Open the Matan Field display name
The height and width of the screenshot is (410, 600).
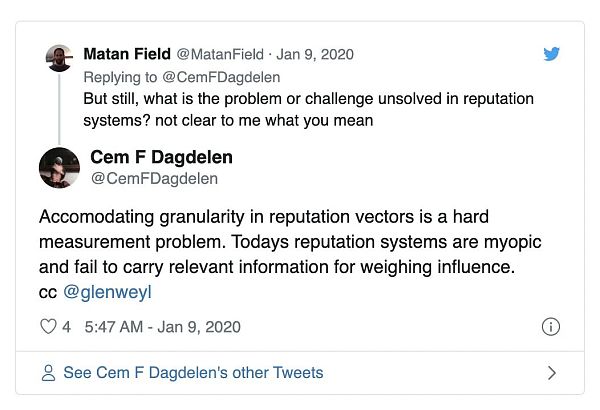click(x=127, y=54)
